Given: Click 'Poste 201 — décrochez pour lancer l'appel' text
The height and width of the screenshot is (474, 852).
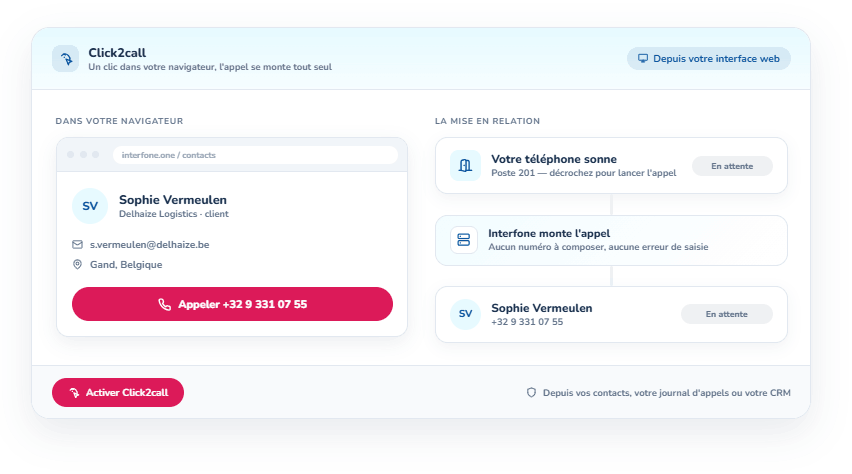Looking at the screenshot, I should pos(584,173).
